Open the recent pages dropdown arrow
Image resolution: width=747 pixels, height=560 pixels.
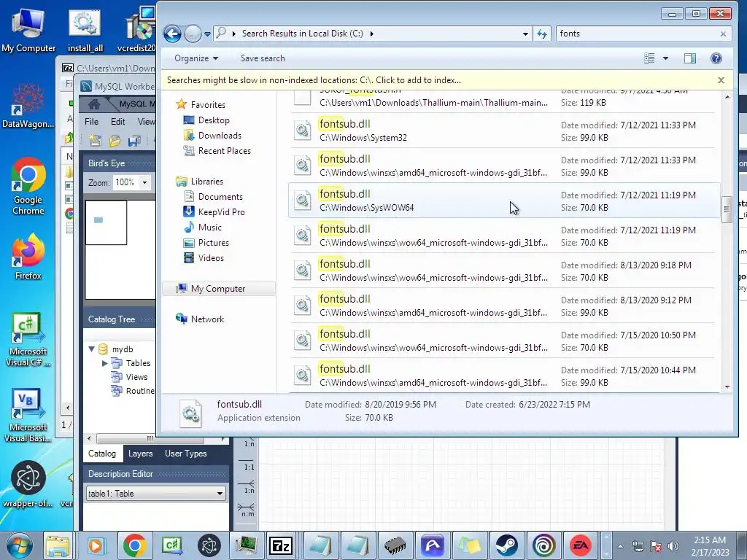pos(207,34)
